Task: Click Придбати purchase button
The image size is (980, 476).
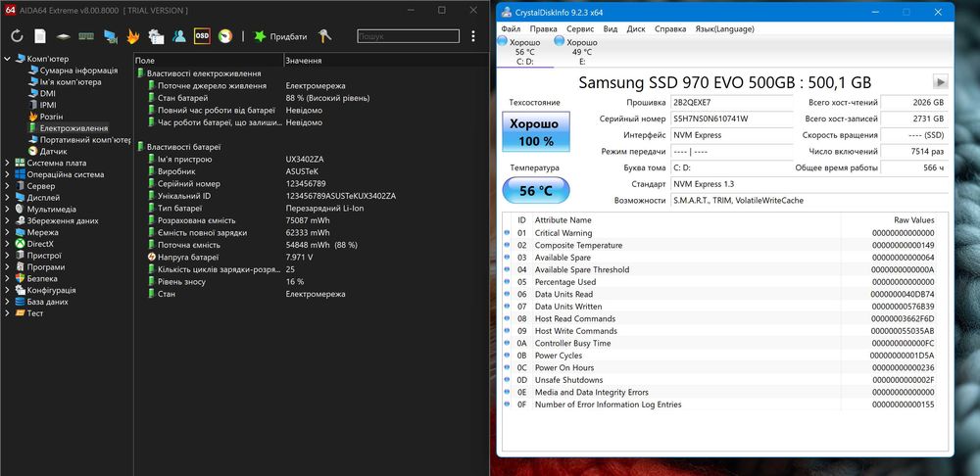Action: coord(280,37)
